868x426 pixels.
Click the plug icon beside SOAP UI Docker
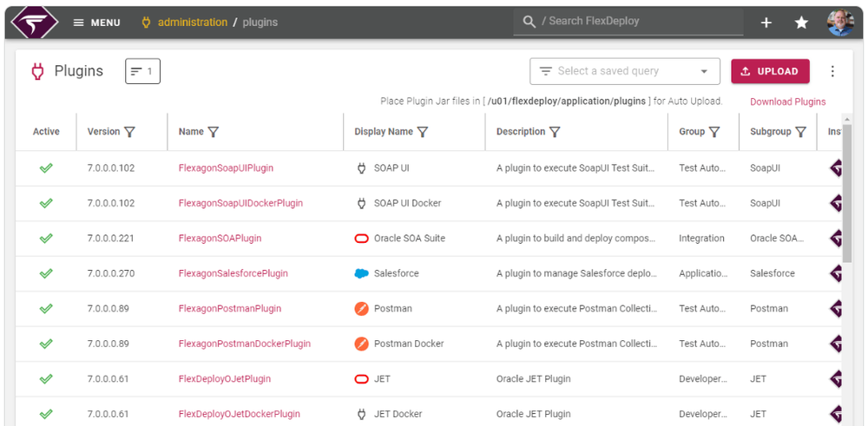tap(361, 203)
